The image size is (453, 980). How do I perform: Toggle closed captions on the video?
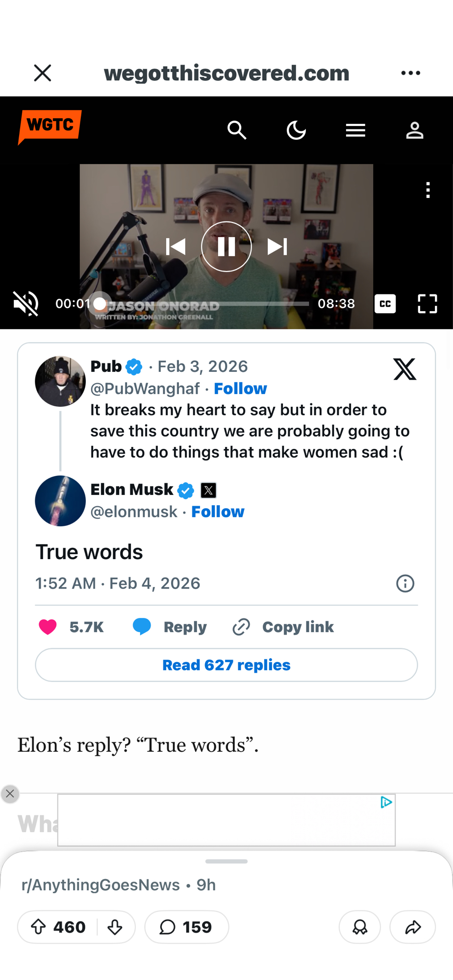[x=385, y=304]
